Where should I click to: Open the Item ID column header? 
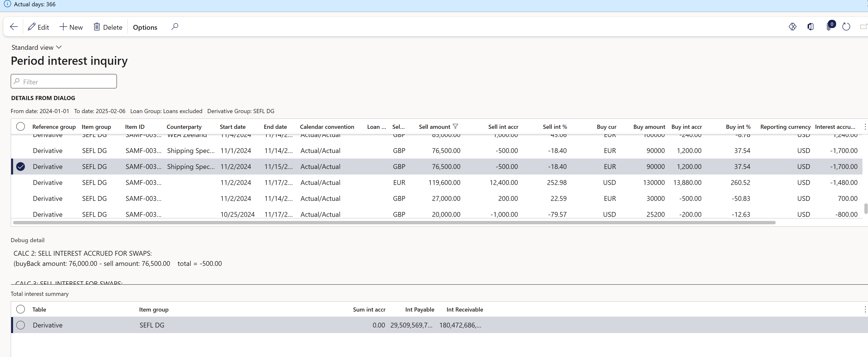(x=135, y=127)
